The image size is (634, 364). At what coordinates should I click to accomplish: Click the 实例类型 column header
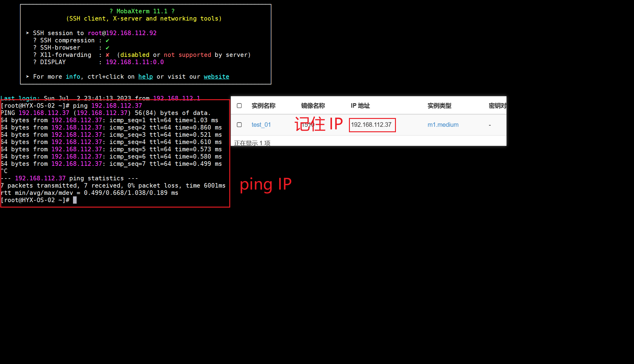tap(439, 106)
